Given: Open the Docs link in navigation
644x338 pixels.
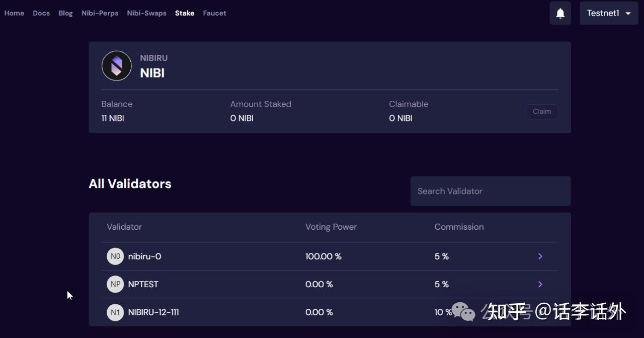Looking at the screenshot, I should click(41, 13).
